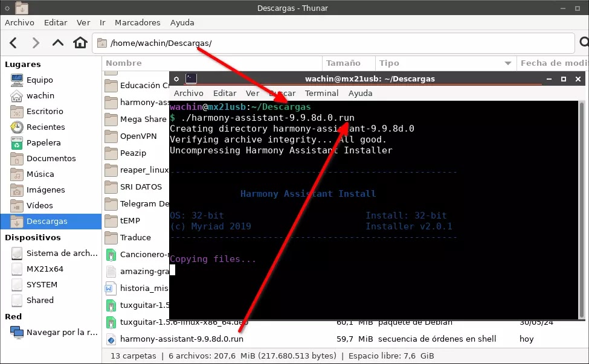The image size is (589, 364).
Task: Open Documentos in the sidebar
Action: coord(51,159)
